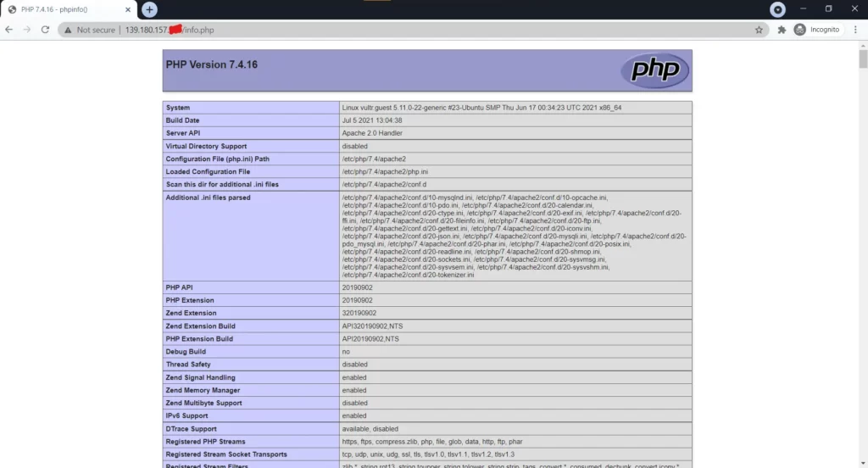Restore down the browser window

828,9
